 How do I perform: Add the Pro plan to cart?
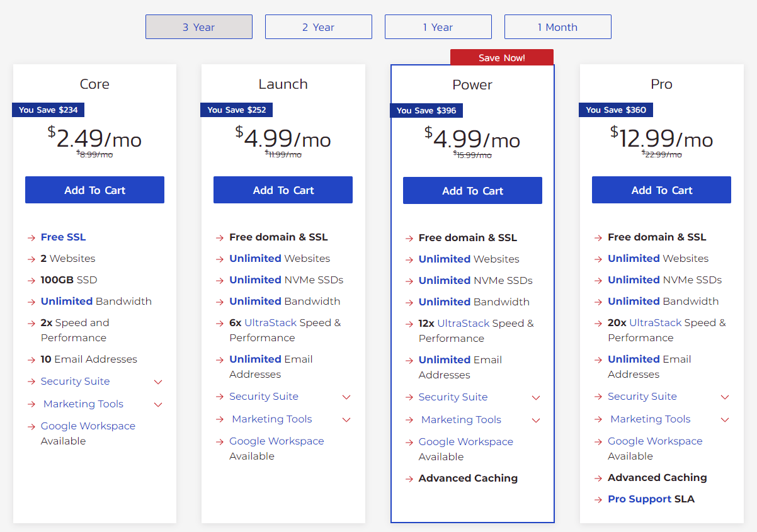[661, 190]
